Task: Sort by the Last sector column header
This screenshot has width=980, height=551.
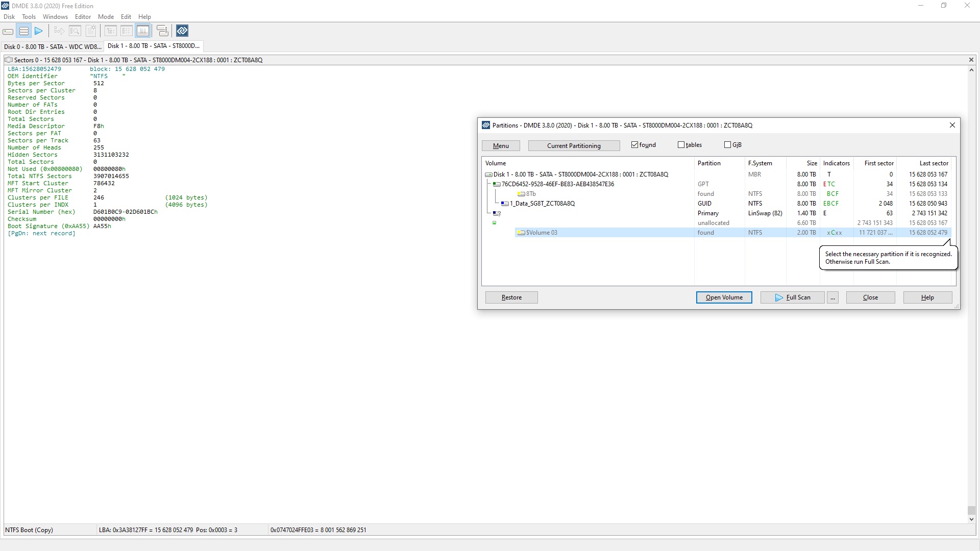Action: 924,163
